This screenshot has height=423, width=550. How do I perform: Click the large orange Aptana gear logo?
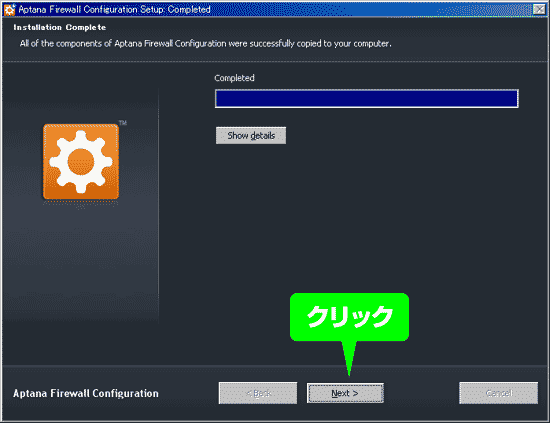[x=81, y=162]
